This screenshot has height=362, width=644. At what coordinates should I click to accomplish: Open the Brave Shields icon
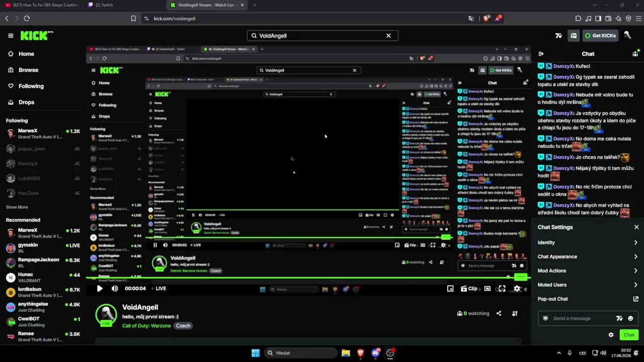click(x=486, y=19)
